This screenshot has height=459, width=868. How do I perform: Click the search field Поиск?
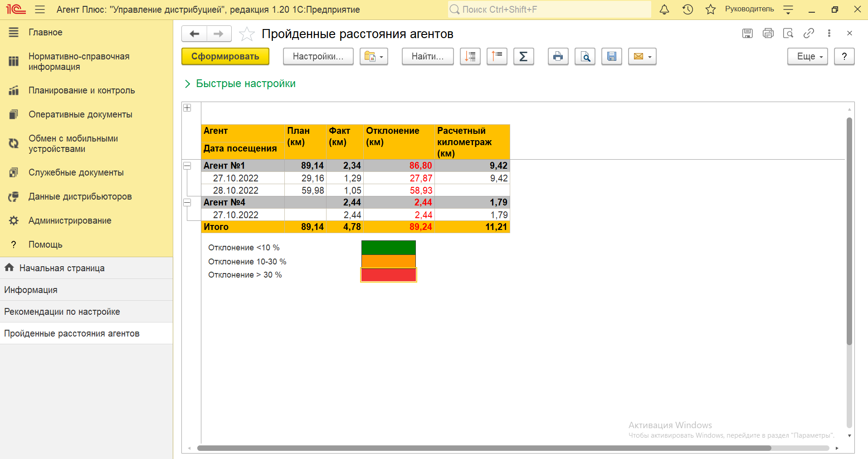coord(549,10)
